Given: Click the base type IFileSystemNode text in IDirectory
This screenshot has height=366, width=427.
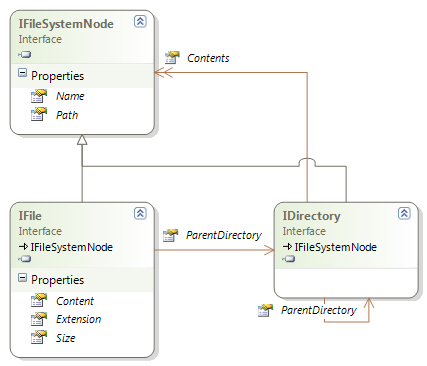Looking at the screenshot, I should click(336, 247).
